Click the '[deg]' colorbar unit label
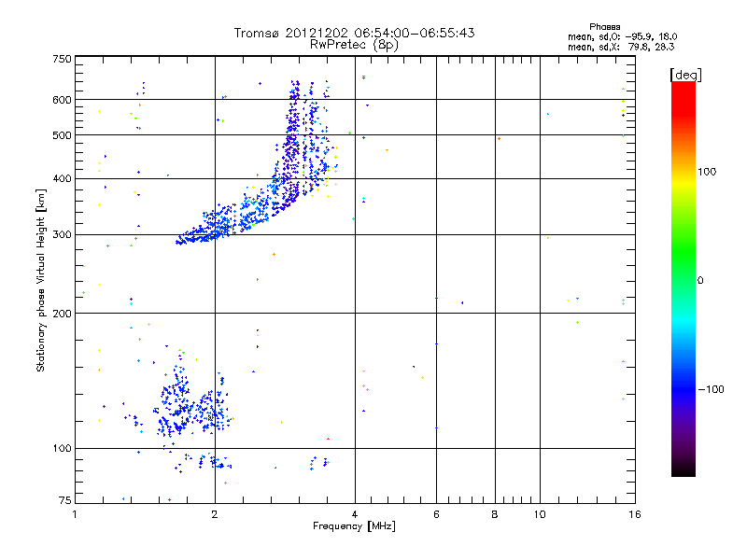 [685, 75]
